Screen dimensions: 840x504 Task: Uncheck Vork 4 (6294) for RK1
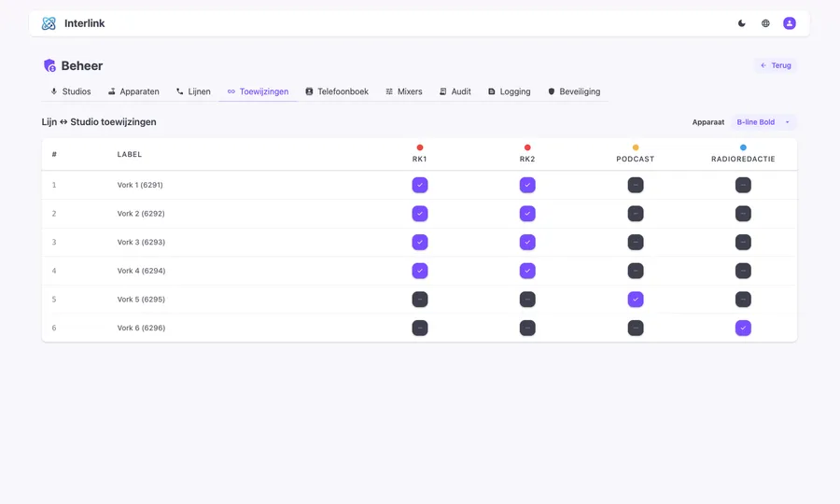[x=420, y=271]
